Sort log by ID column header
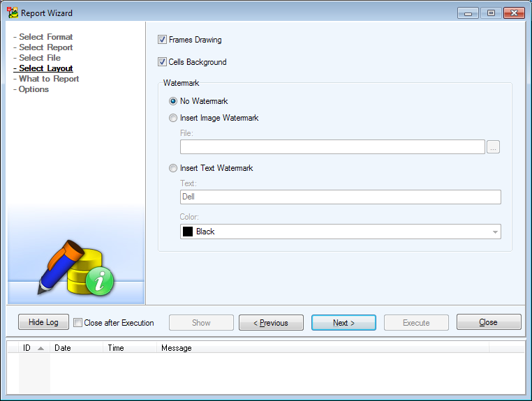 click(34, 348)
